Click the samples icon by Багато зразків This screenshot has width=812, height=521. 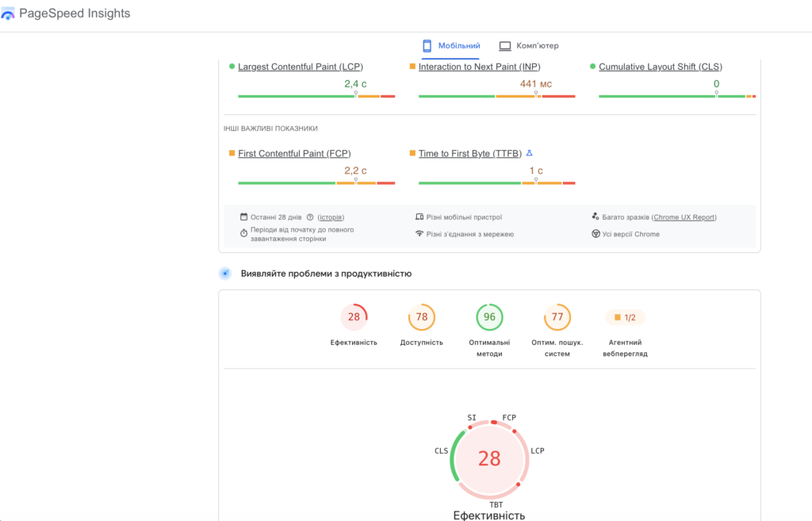[596, 216]
